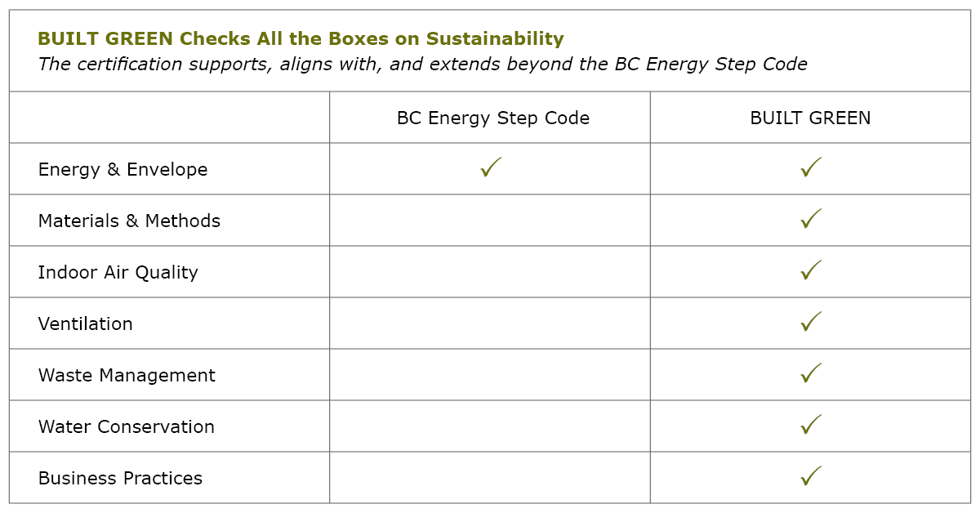Select the Indoor Air Quality row label
The height and width of the screenshot is (513, 980).
tap(118, 273)
